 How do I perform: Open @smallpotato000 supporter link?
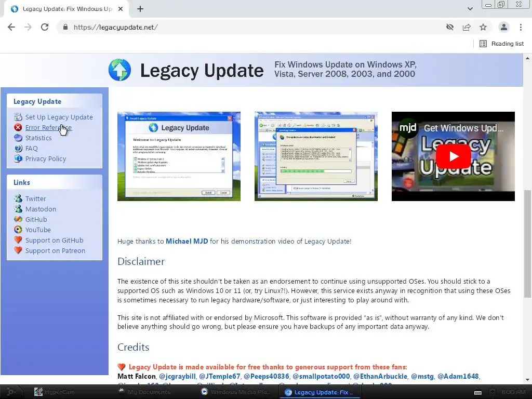coord(321,376)
